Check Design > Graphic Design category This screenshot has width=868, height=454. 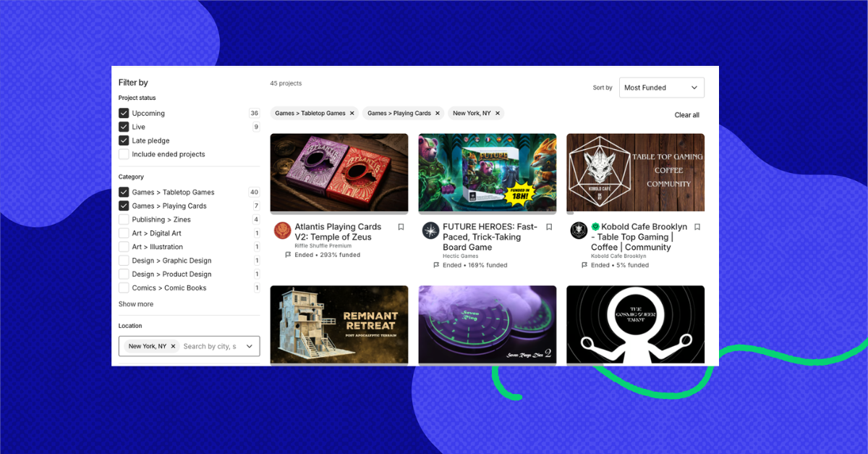[124, 261]
